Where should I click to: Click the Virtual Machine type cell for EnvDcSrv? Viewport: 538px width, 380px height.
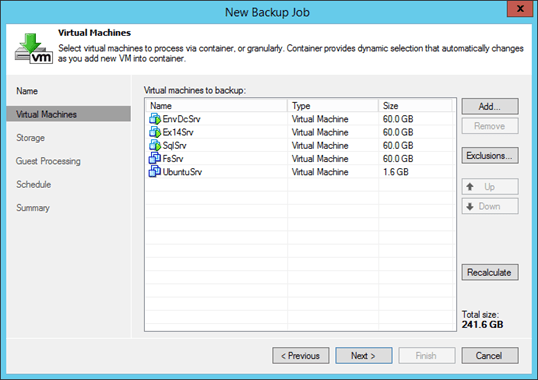click(x=320, y=119)
